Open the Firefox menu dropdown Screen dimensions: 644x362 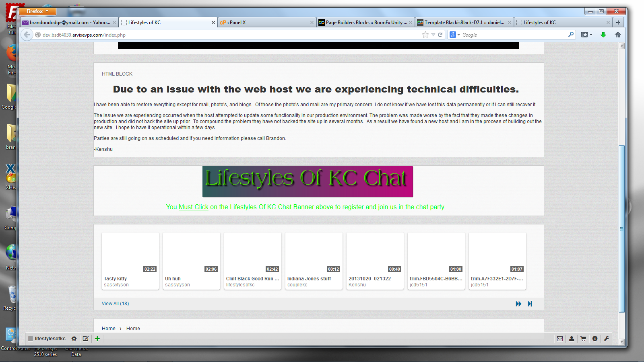pyautogui.click(x=37, y=11)
